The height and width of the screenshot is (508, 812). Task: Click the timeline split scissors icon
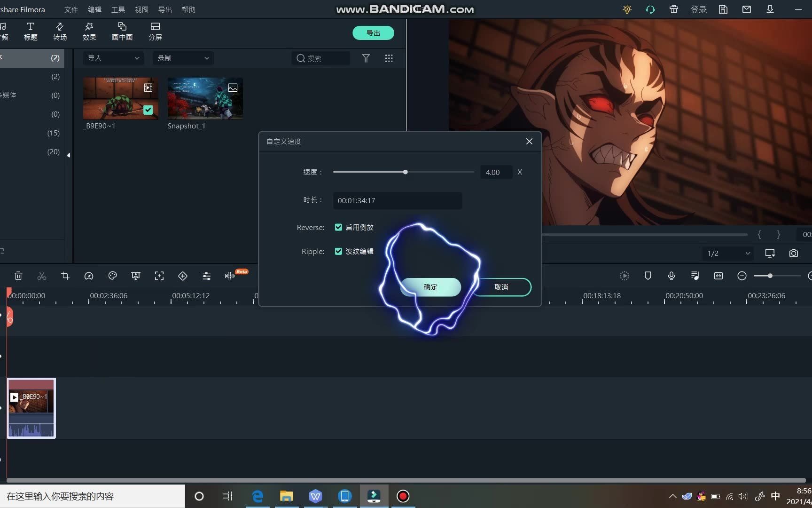pyautogui.click(x=42, y=276)
